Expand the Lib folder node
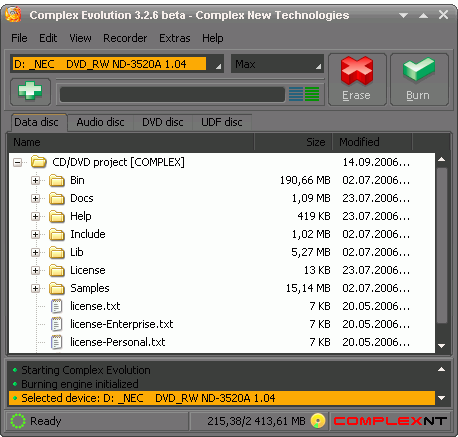Image resolution: width=458 pixels, height=437 pixels. tap(35, 253)
